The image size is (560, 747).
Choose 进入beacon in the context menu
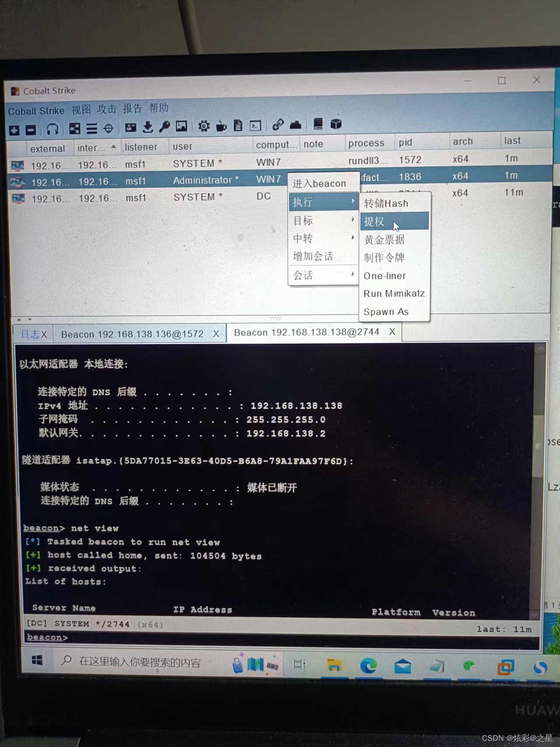(x=324, y=183)
